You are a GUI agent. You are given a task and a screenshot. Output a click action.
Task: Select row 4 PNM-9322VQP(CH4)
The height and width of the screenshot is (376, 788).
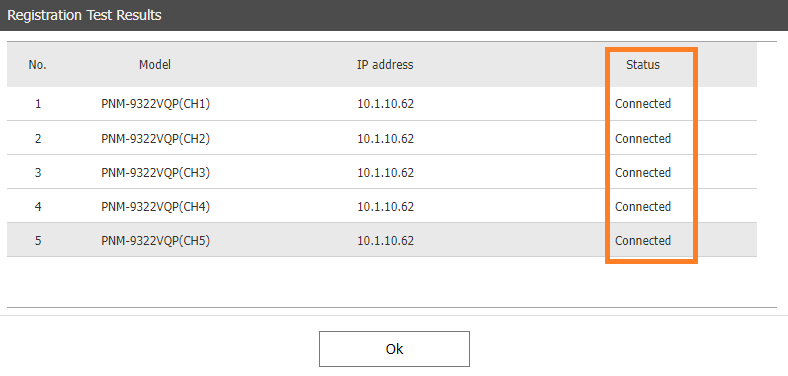382,207
